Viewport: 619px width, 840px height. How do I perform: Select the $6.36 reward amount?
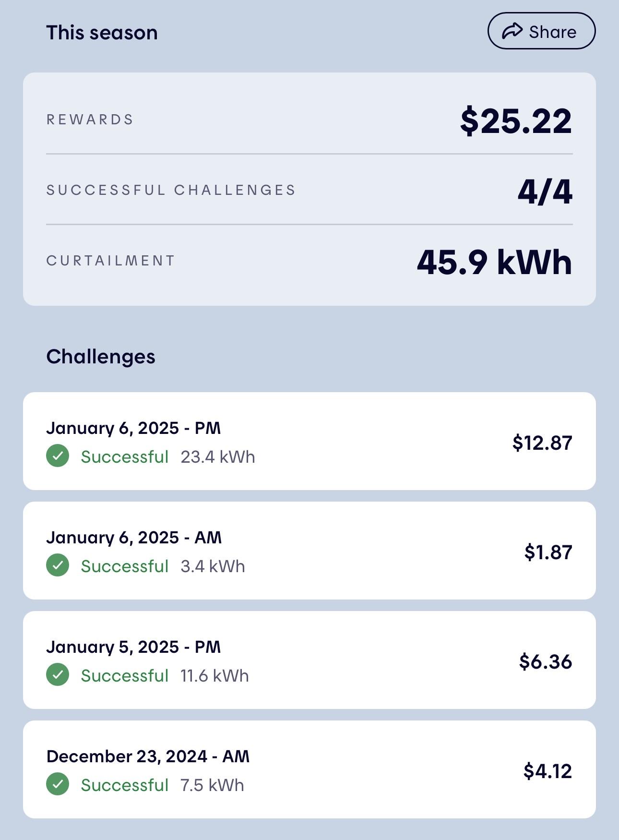coord(546,661)
